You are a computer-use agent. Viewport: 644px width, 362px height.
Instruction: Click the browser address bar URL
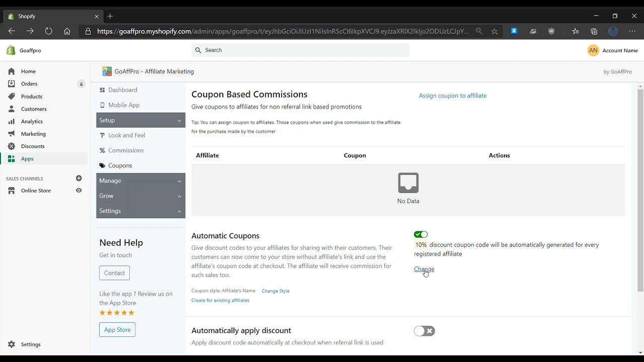coord(283,31)
